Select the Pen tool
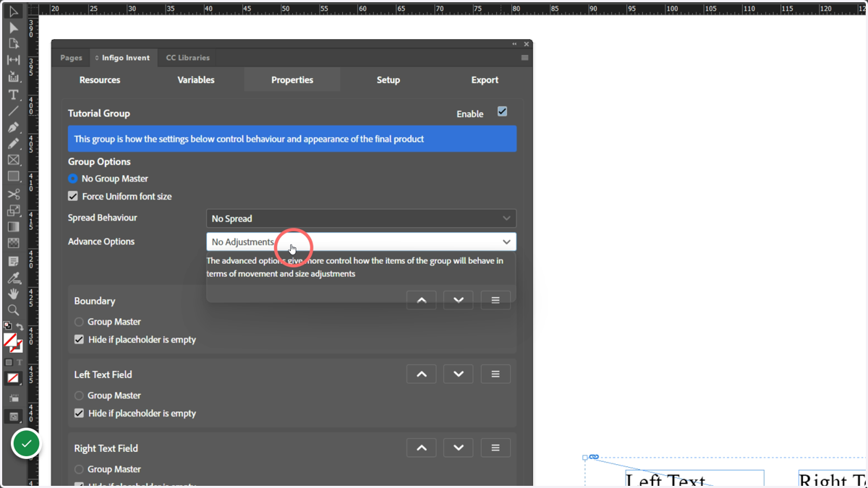868x488 pixels. [13, 127]
